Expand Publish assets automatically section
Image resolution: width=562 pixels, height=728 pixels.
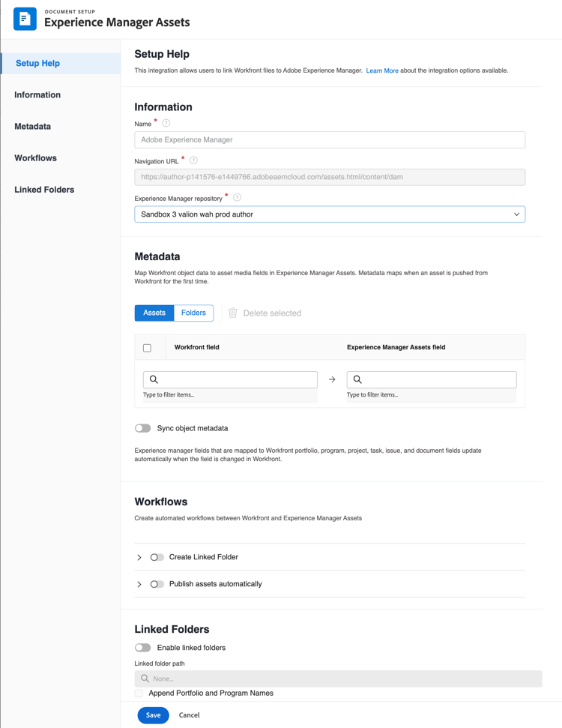click(139, 585)
